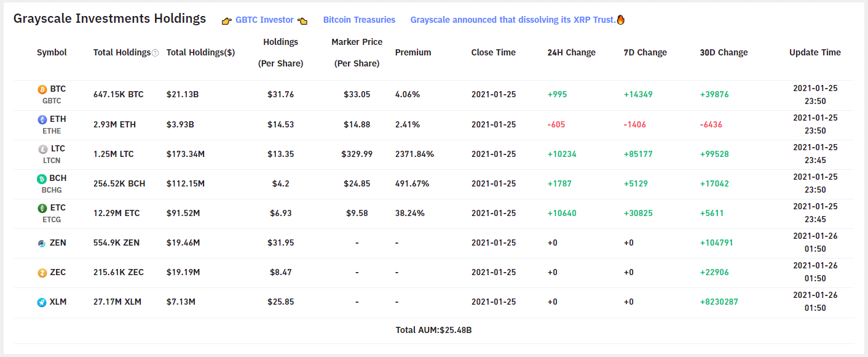Open the Grayscale dissolving XRP Trust announcement
Screen dimensions: 868x357
(x=513, y=20)
